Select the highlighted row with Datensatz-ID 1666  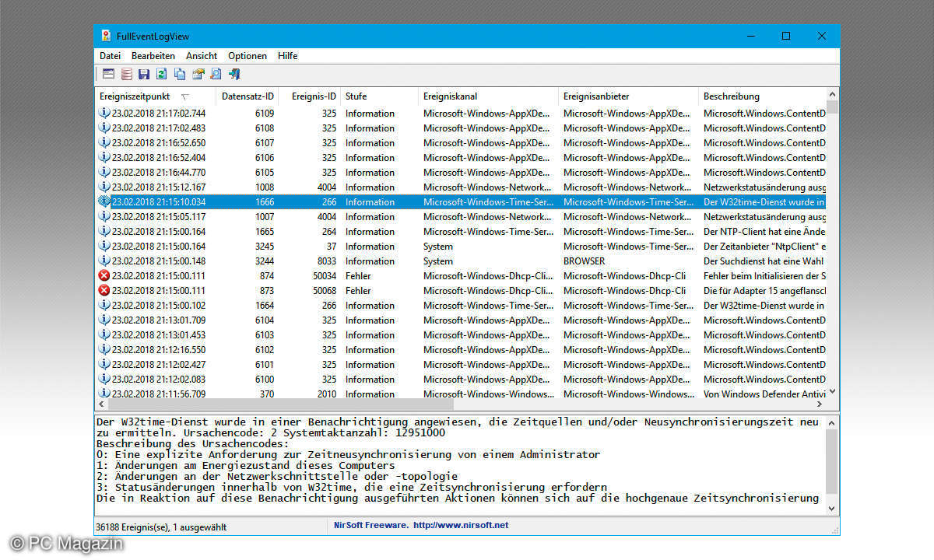click(x=460, y=201)
